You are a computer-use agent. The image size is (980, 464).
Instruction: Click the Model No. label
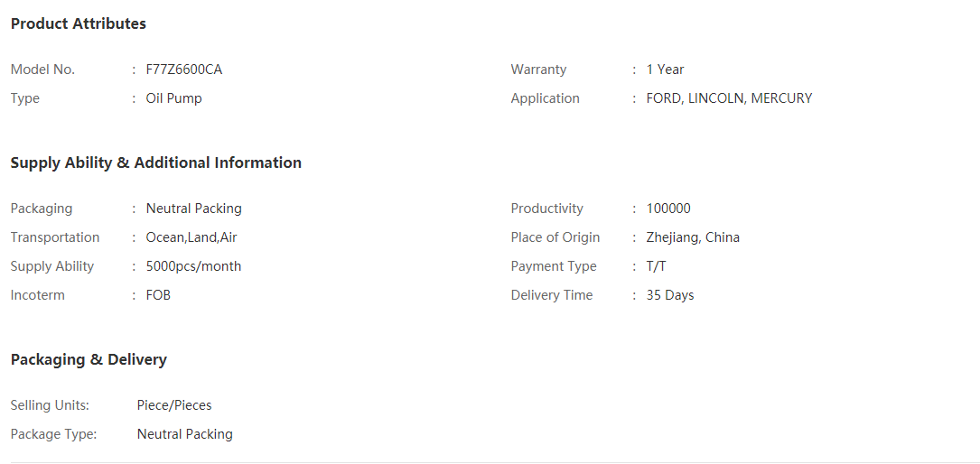coord(42,70)
